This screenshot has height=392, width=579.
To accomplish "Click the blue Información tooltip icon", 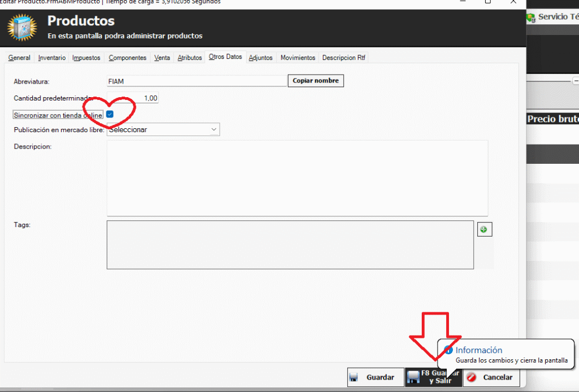I will (x=448, y=350).
